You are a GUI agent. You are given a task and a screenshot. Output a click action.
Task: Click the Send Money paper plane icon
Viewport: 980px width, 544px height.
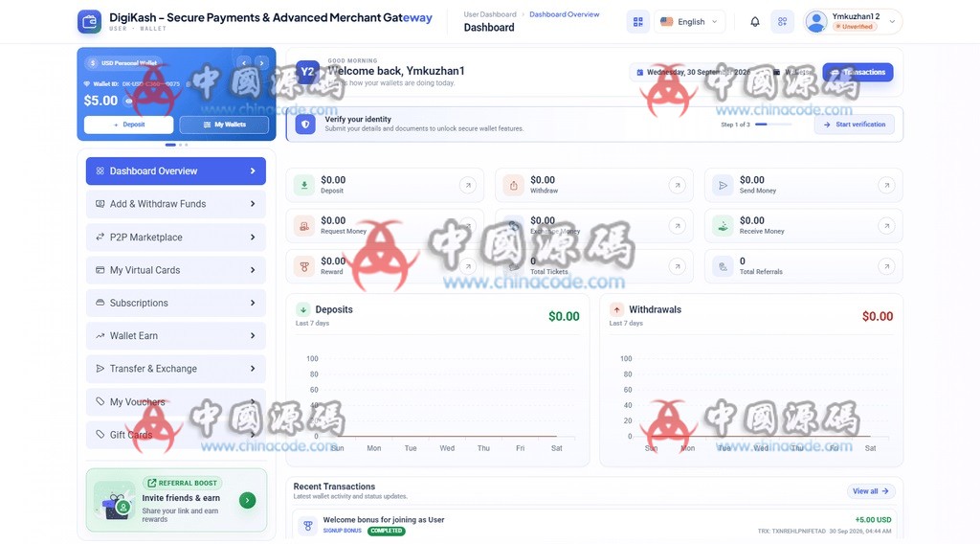tap(723, 185)
